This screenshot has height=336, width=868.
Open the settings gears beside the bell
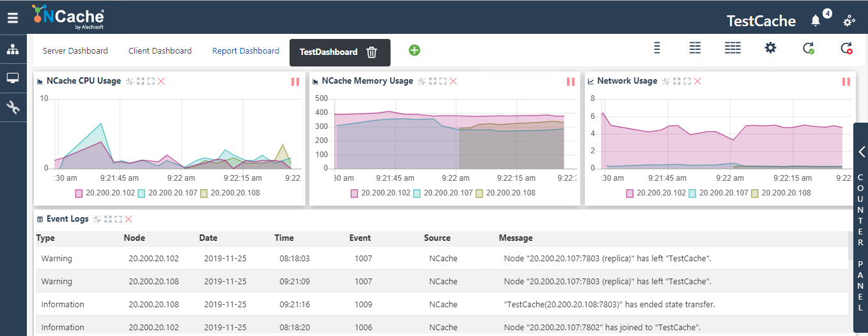849,21
